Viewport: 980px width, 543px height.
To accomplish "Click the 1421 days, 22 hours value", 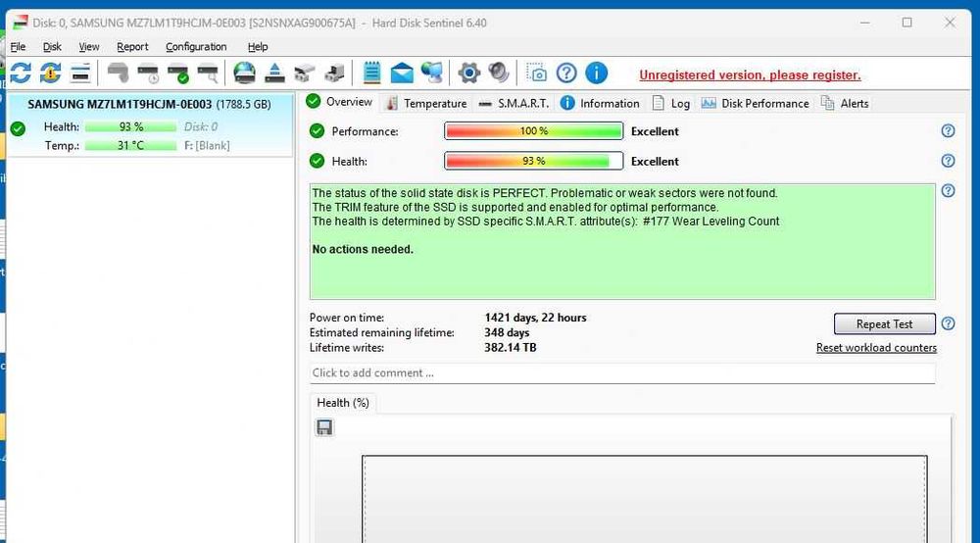I will [536, 318].
